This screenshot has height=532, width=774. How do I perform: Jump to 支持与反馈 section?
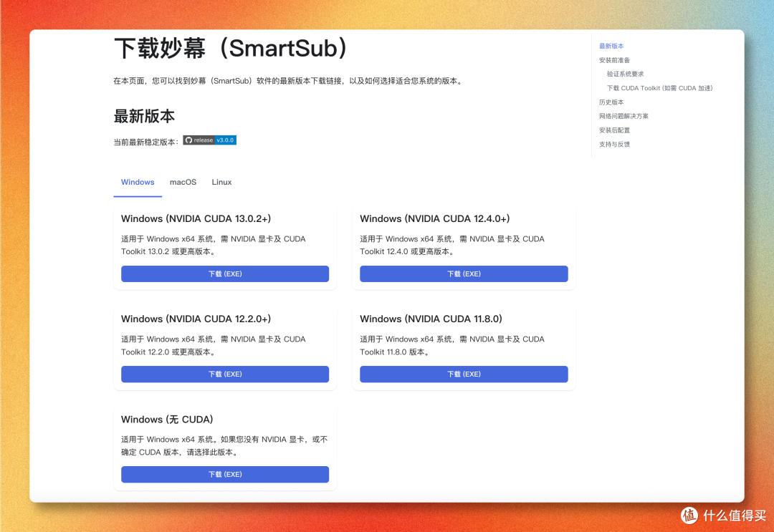(614, 145)
